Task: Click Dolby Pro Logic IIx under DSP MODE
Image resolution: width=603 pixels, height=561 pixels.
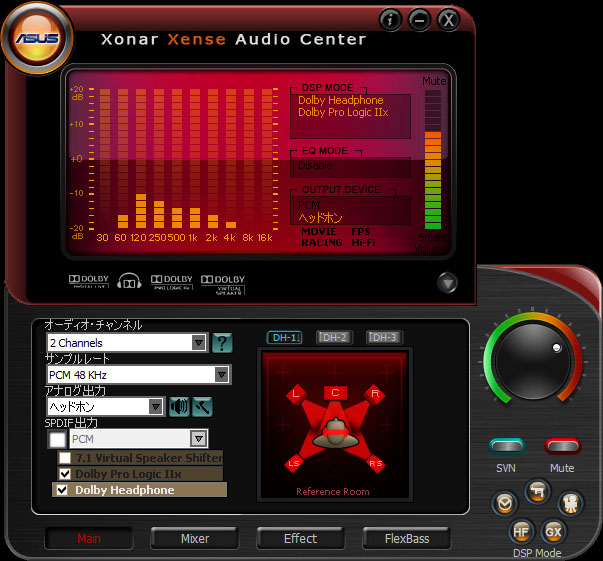Action: click(343, 112)
